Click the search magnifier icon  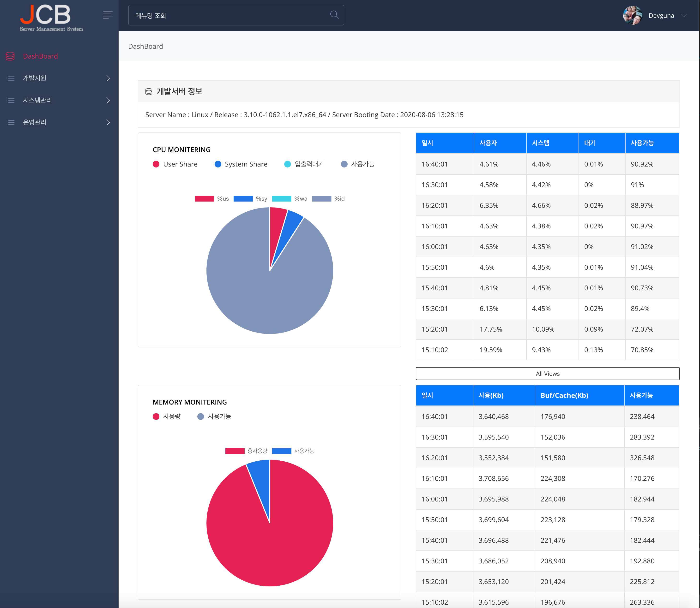[x=334, y=15]
